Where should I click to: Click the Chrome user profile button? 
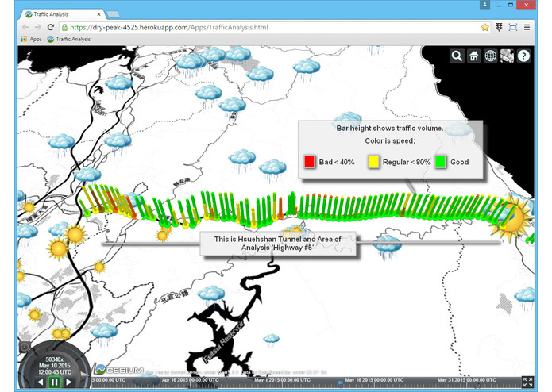click(x=485, y=5)
